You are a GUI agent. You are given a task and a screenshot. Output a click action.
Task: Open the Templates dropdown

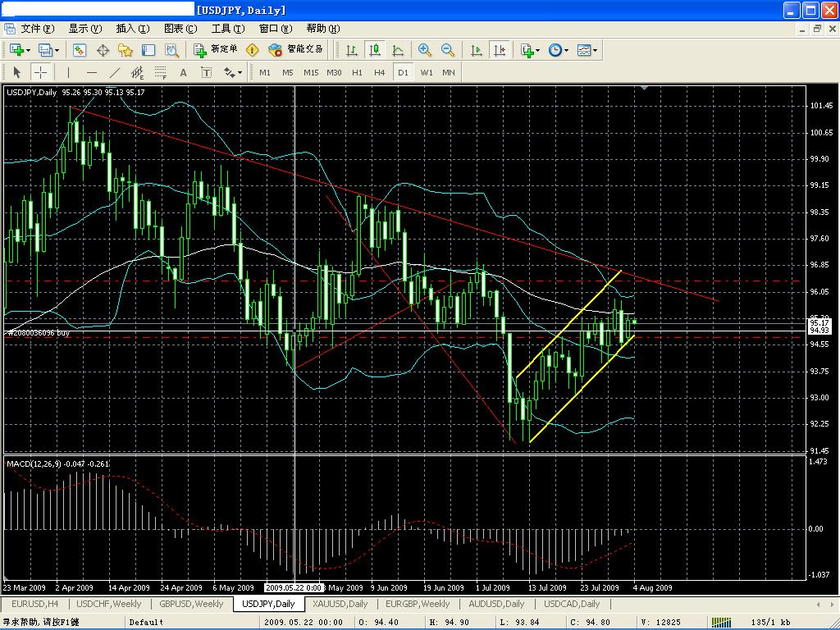587,50
